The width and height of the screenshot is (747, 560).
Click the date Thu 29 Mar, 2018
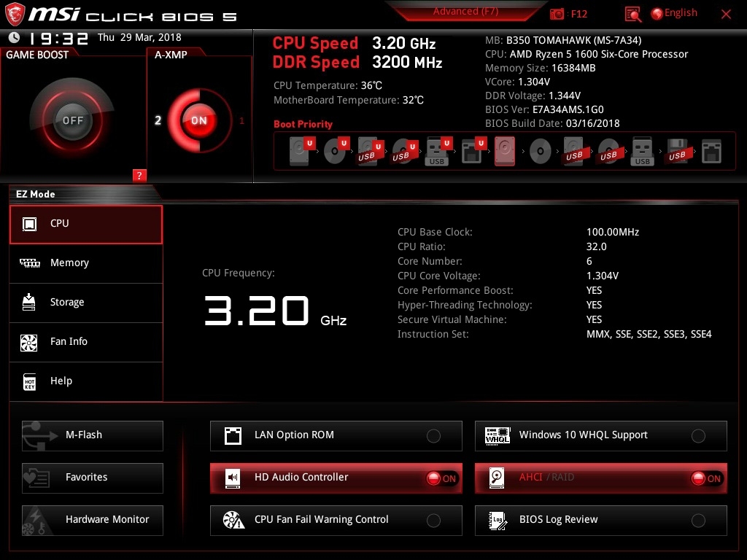coord(139,37)
